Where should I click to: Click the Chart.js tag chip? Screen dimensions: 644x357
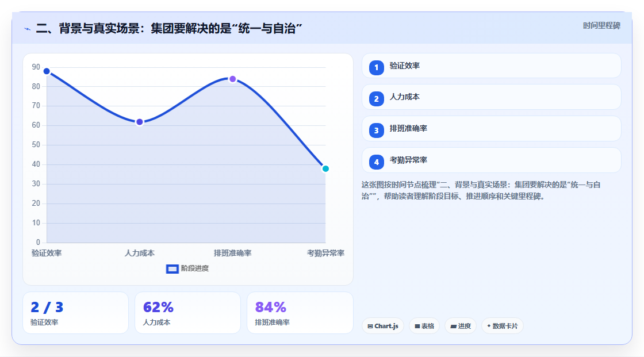(383, 326)
